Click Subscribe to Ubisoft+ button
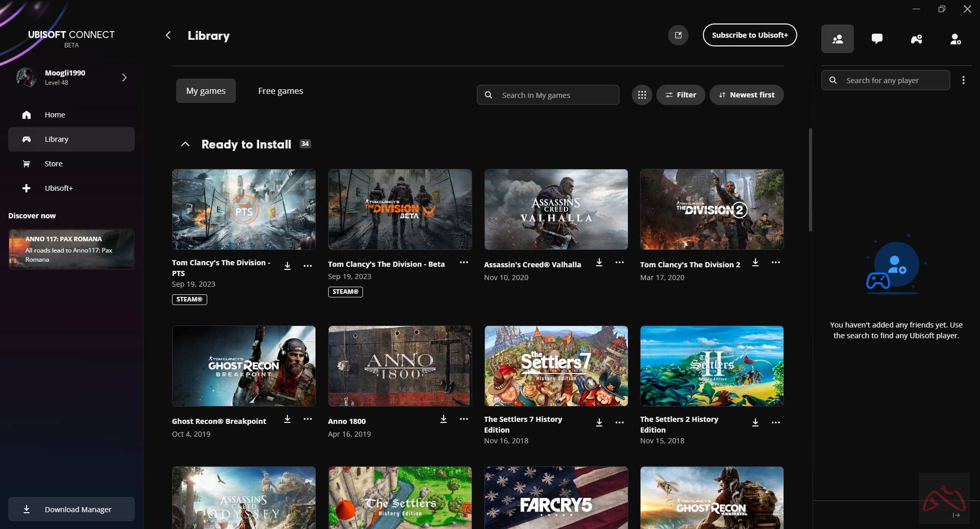The height and width of the screenshot is (529, 980). (x=749, y=35)
